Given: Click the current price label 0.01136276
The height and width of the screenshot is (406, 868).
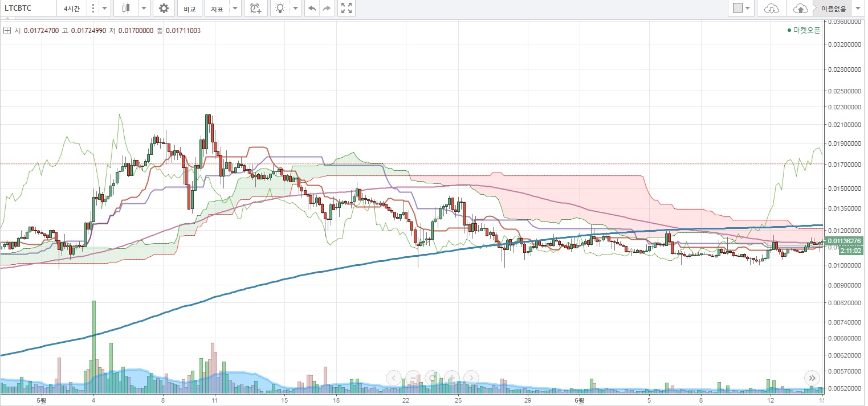Looking at the screenshot, I should (845, 241).
